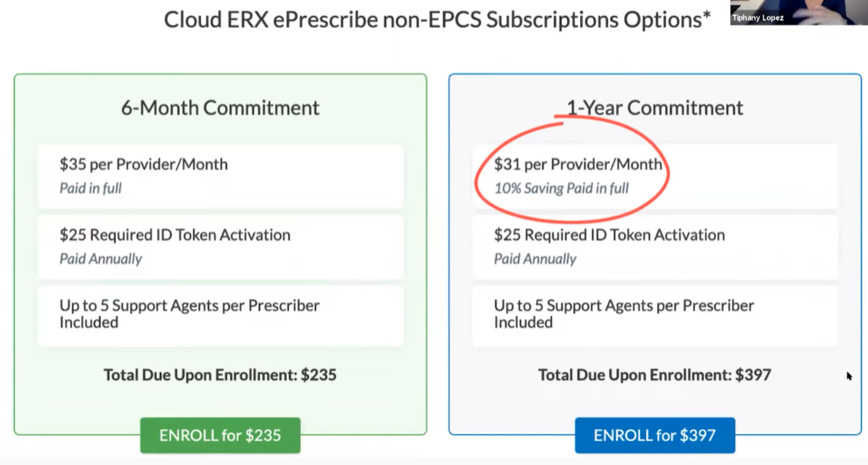Click Total Due Upon Enrollment: $235 text
The width and height of the screenshot is (868, 465).
click(220, 375)
